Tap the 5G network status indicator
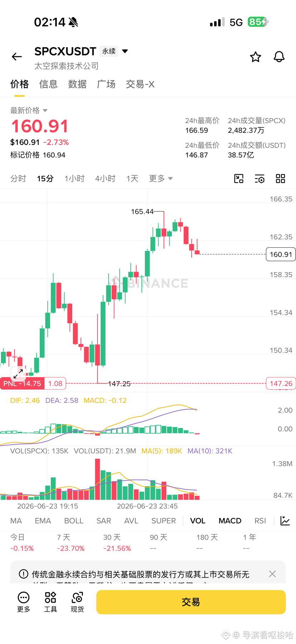The height and width of the screenshot is (644, 296). coord(236,23)
